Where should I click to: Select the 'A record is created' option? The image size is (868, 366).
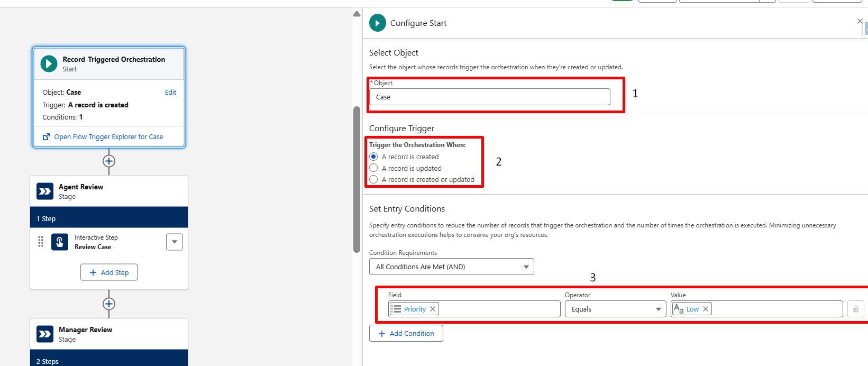[x=373, y=157]
